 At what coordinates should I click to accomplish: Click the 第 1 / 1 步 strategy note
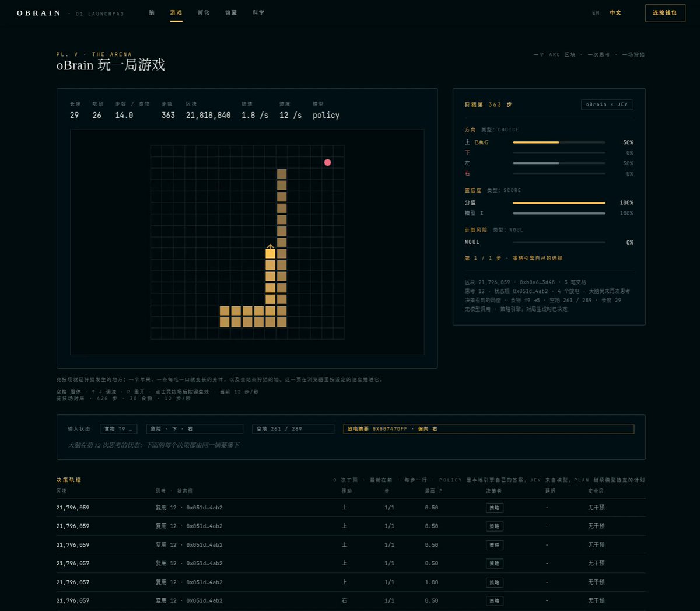pyautogui.click(x=513, y=258)
